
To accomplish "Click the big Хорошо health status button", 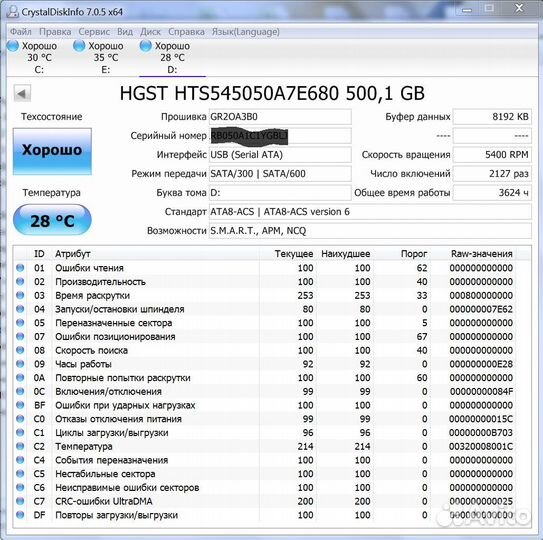I will 52,151.
